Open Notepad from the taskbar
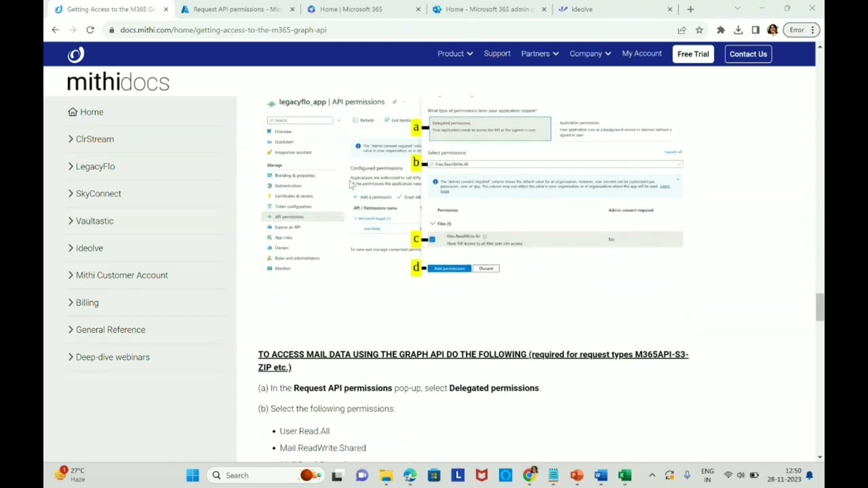 point(553,475)
